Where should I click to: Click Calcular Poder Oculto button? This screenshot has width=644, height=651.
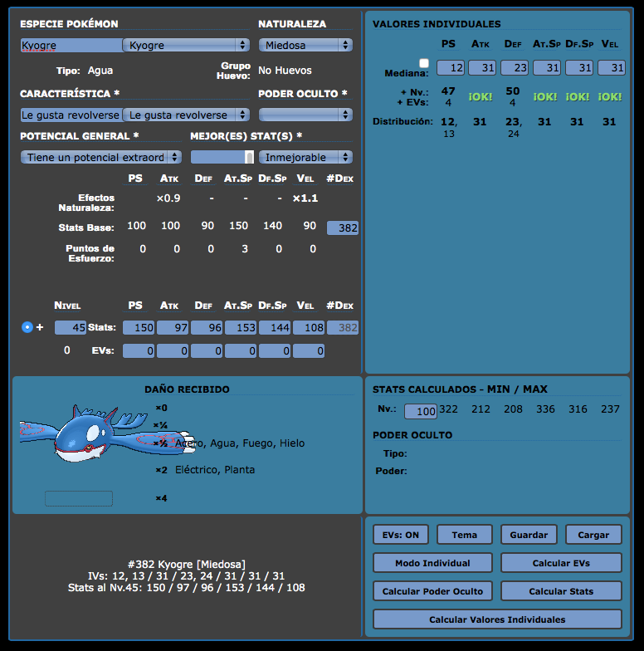(x=433, y=591)
